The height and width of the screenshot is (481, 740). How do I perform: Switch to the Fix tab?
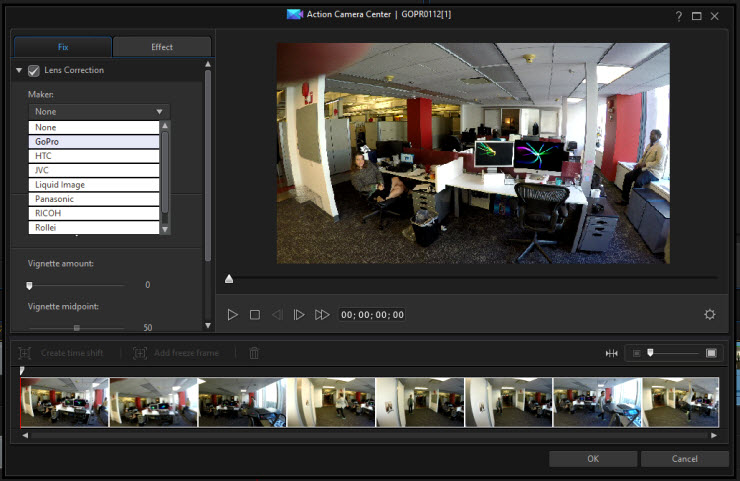point(63,47)
